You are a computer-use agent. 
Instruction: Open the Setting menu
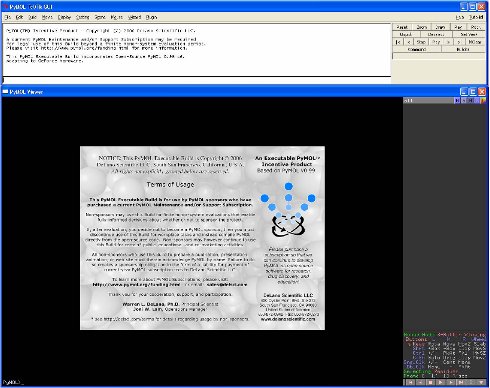[x=83, y=17]
